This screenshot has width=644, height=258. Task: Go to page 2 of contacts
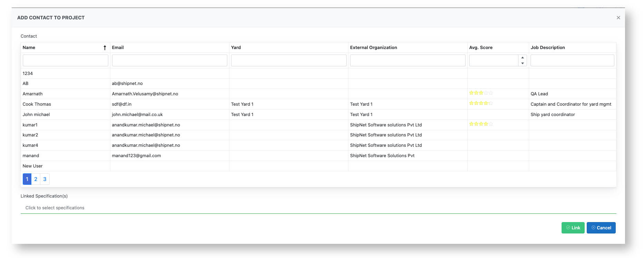(36, 179)
